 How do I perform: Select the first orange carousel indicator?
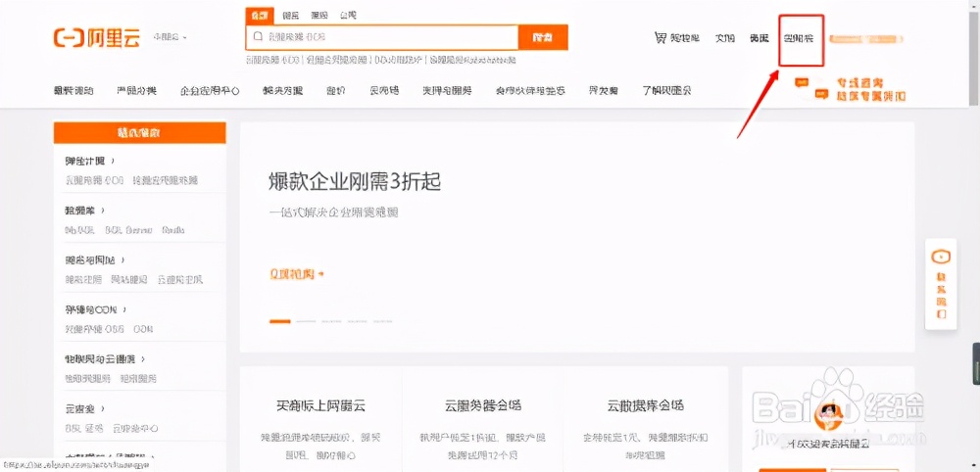coord(280,321)
